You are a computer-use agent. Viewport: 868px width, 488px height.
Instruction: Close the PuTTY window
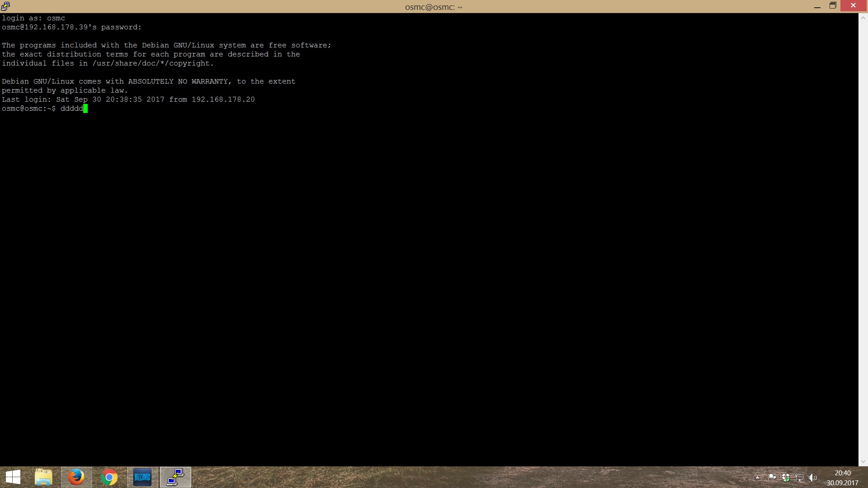pos(854,5)
